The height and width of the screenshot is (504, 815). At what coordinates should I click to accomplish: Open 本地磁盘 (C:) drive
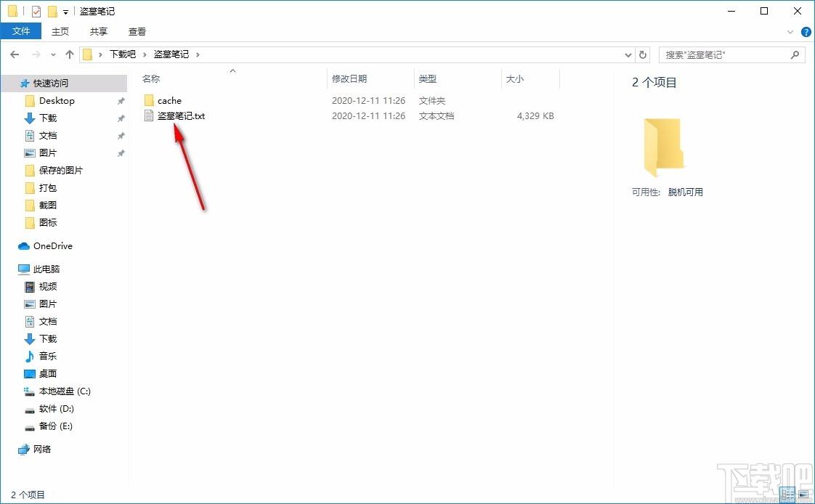(x=65, y=391)
